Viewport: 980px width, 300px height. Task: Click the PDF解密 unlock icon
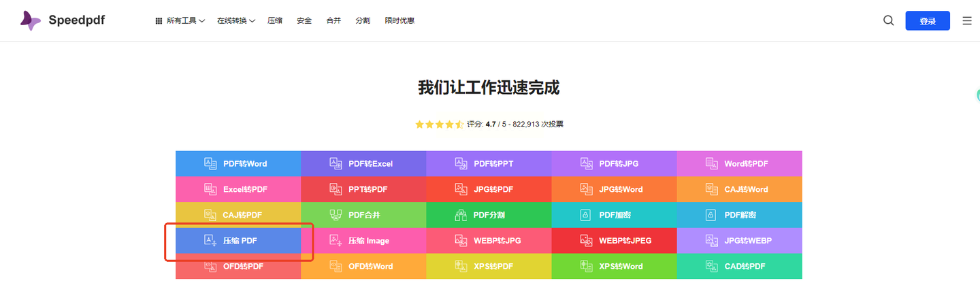tap(710, 215)
